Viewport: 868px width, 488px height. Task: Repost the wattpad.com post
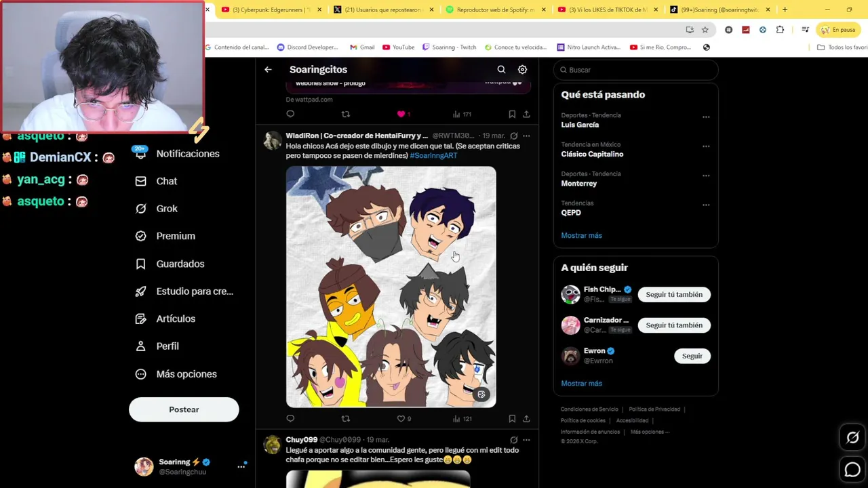[x=345, y=114]
